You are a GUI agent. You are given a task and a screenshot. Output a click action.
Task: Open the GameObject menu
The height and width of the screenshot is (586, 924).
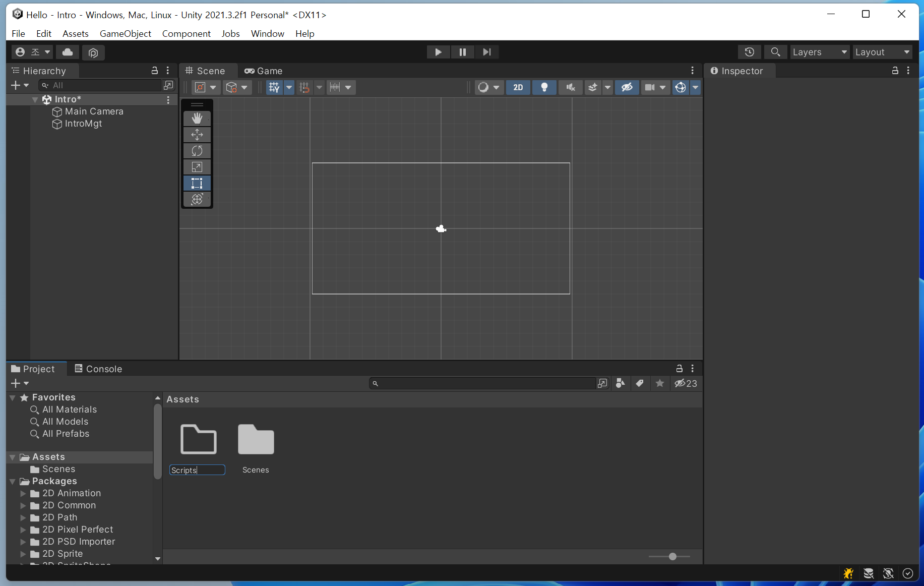(x=126, y=34)
